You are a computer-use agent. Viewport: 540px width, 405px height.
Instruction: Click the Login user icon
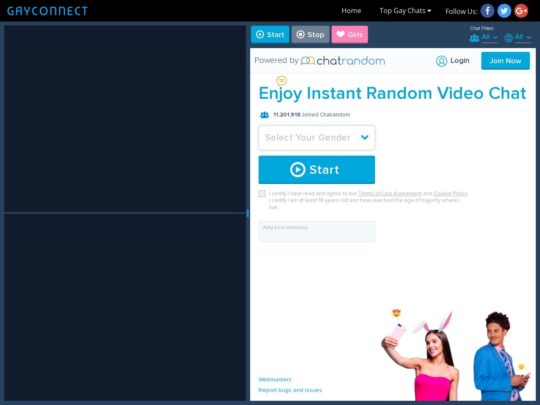point(441,61)
